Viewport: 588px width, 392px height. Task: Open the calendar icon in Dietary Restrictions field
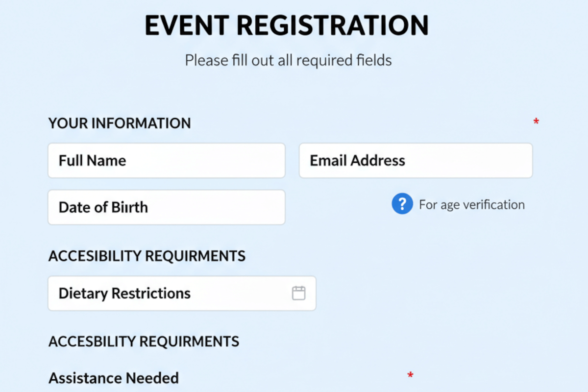coord(298,293)
